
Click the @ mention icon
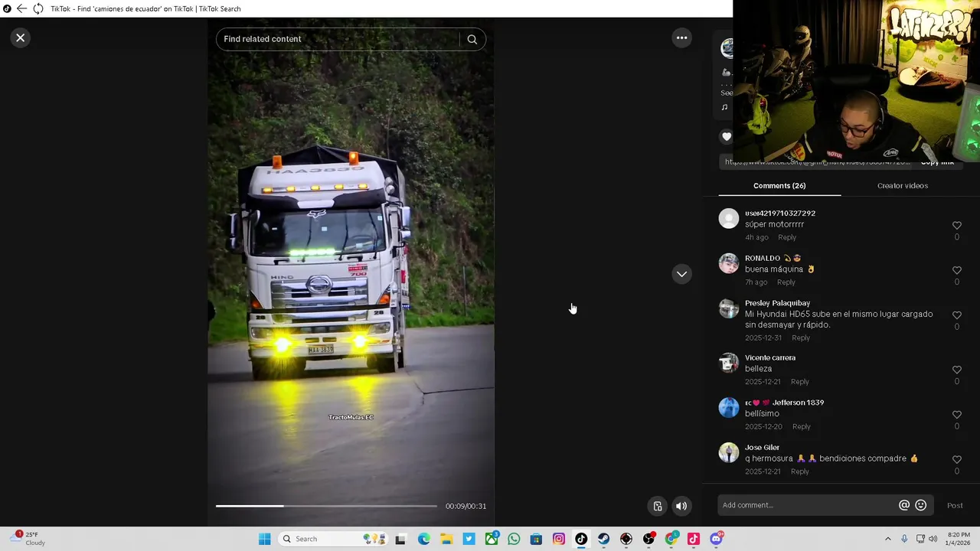904,505
